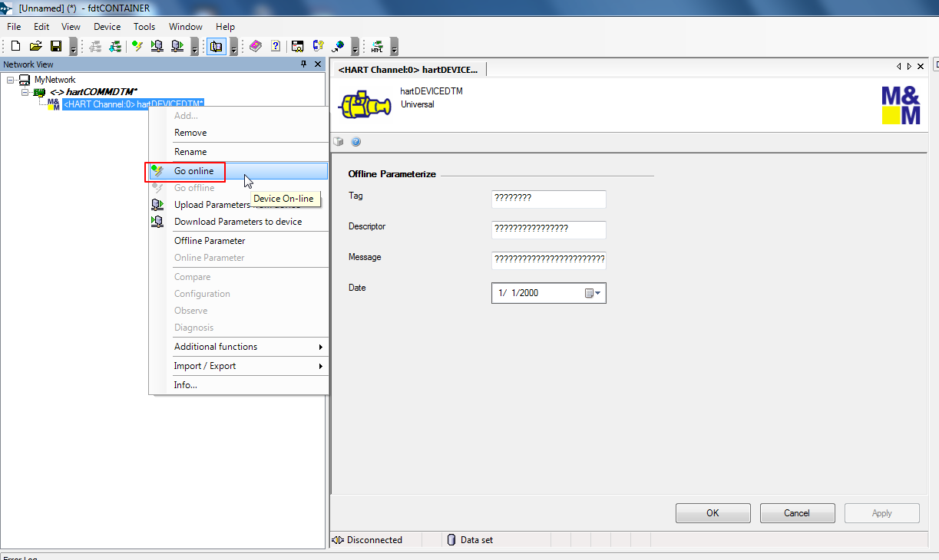Collapse the MyNetwork tree node
Screen dimensions: 939x560
point(10,80)
